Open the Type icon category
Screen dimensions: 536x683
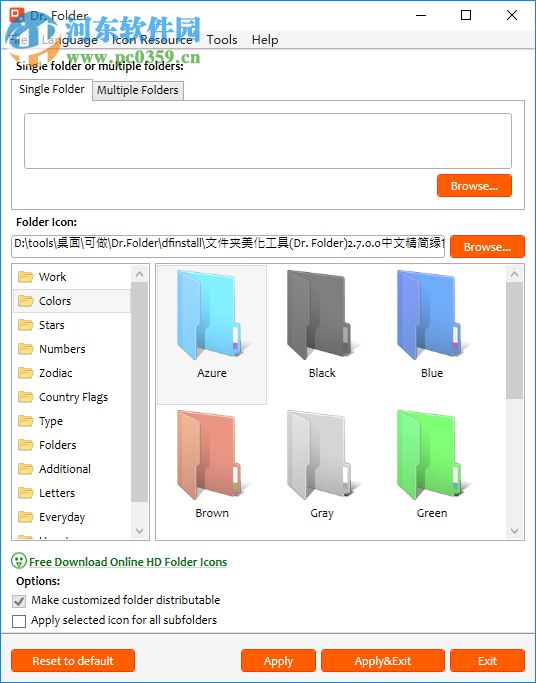point(51,421)
